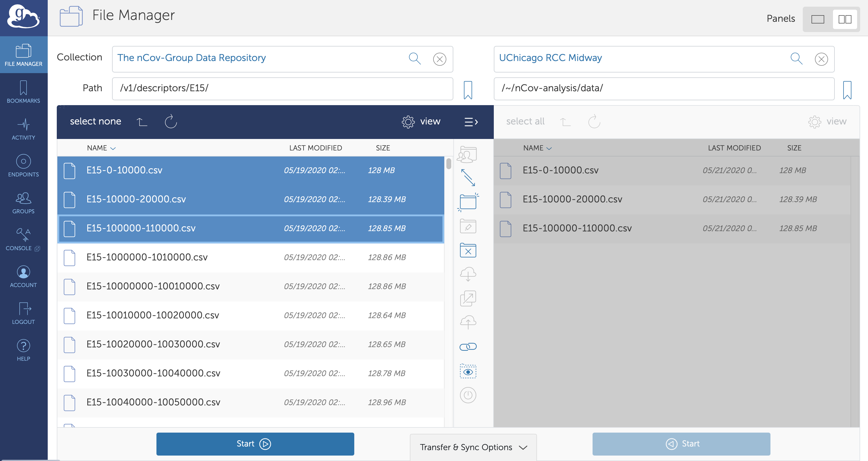Bookmark the /v1/descriptors/E15/ path

click(x=468, y=90)
